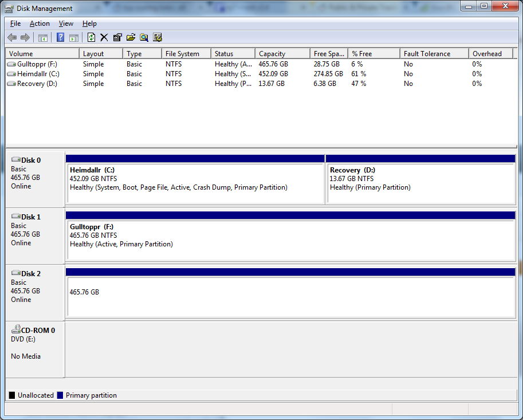523x420 pixels.
Task: Click the Disk 0 drive icon
Action: click(15, 159)
